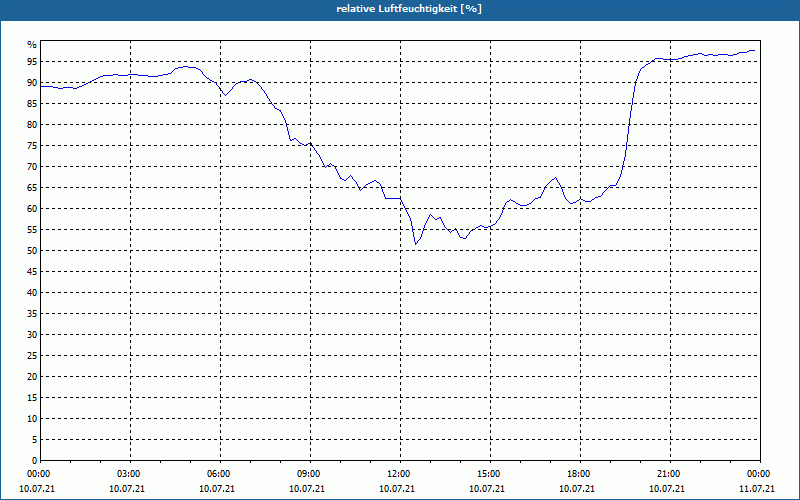Select y-axis label '25'

click(x=32, y=356)
